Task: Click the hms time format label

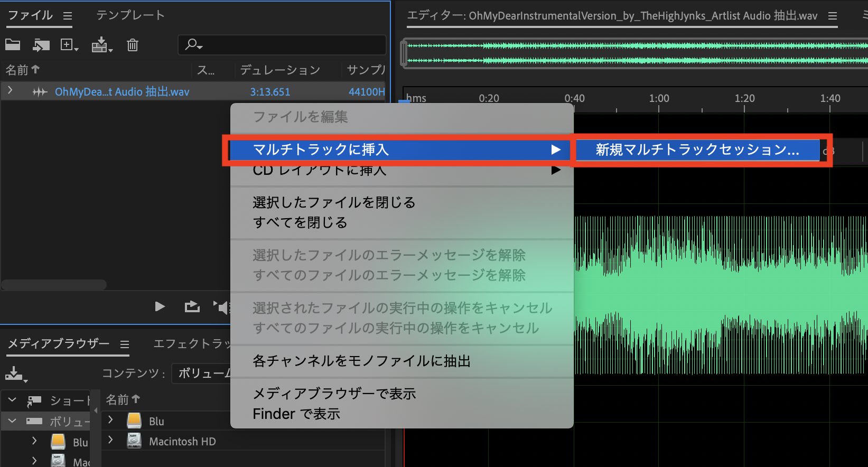Action: [416, 98]
